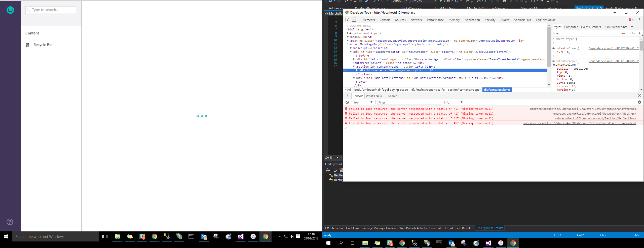
Task: Add a new style rule with plus
Action: pos(639,33)
